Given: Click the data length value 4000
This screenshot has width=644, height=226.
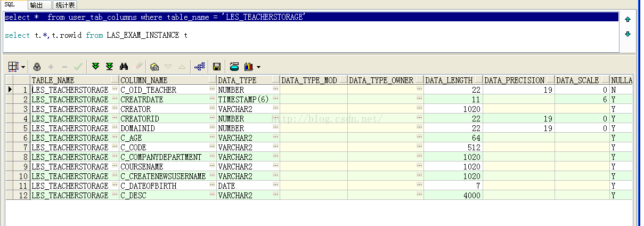Looking at the screenshot, I should pos(453,195).
